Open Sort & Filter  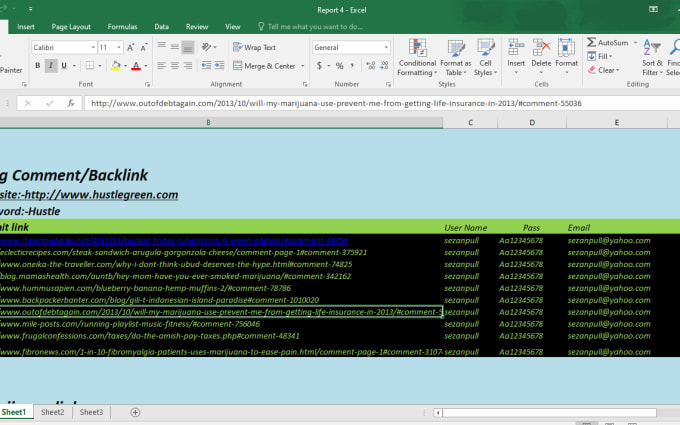pos(652,57)
